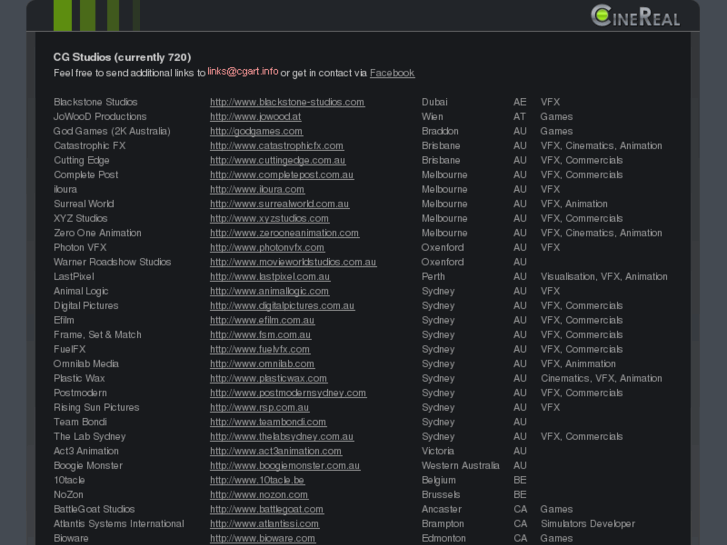Click the 'JoWooD Productions' studio name
This screenshot has width=727, height=545.
pyautogui.click(x=100, y=116)
